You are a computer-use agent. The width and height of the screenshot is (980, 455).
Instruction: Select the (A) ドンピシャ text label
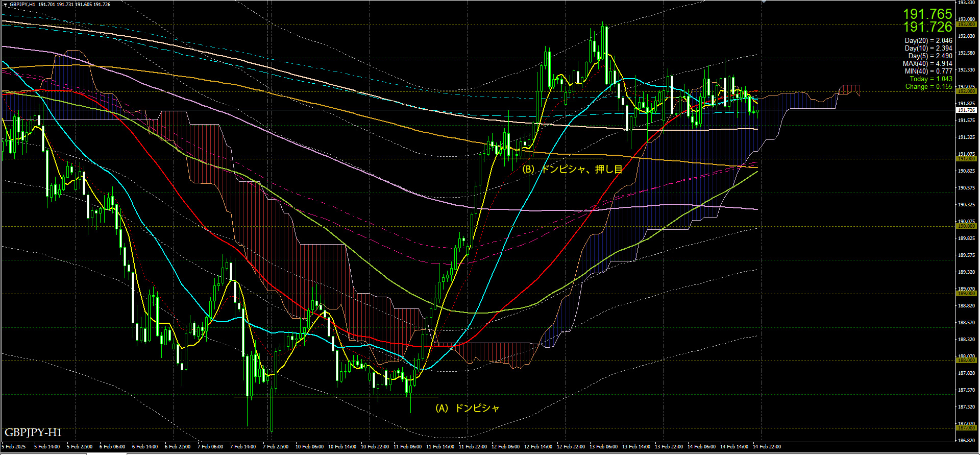pos(467,408)
